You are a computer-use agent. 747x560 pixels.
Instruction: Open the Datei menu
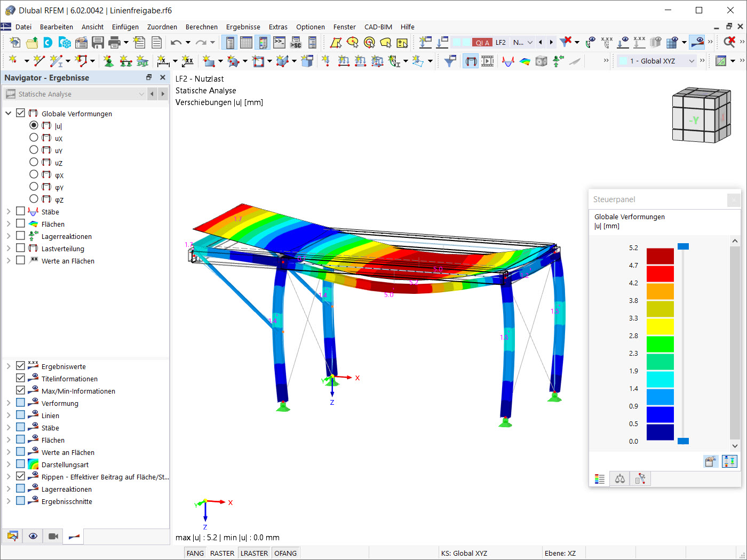pos(23,27)
